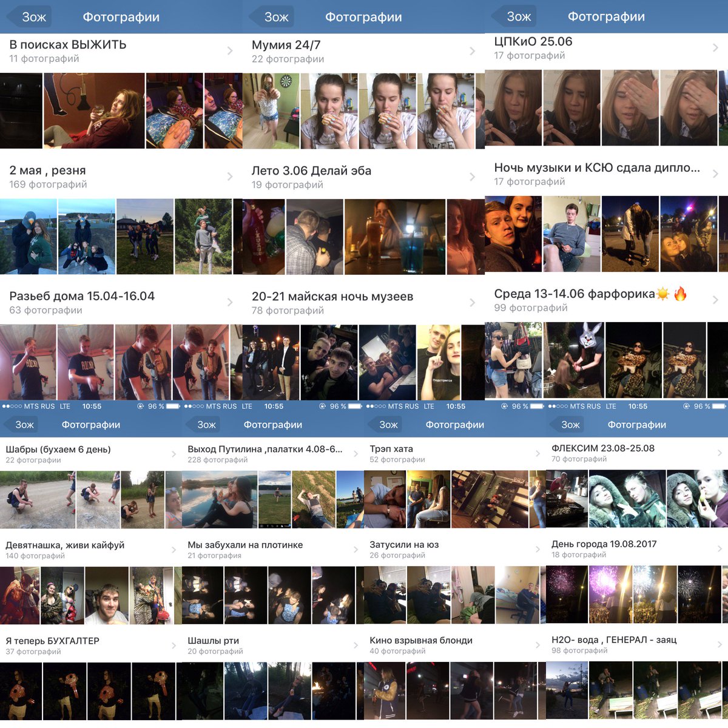Click the '99 фотографий' count
Image resolution: width=728 pixels, height=728 pixels.
pos(531,308)
